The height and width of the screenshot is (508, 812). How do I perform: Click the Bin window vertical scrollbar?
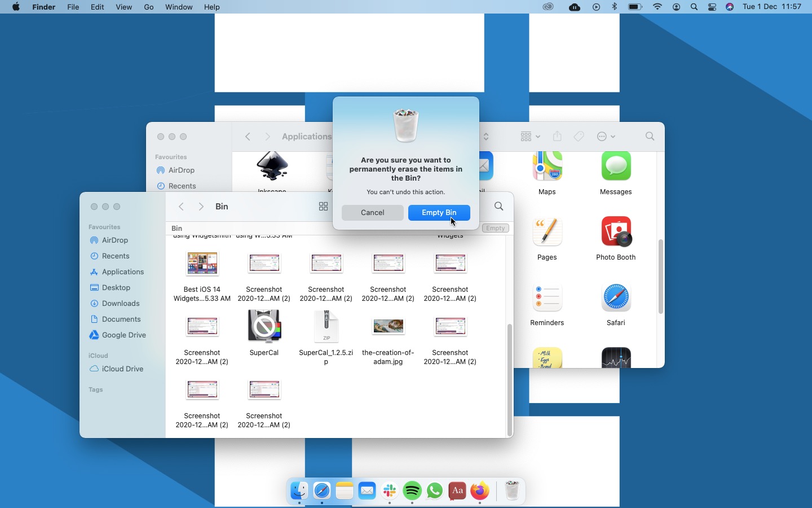[x=510, y=380]
